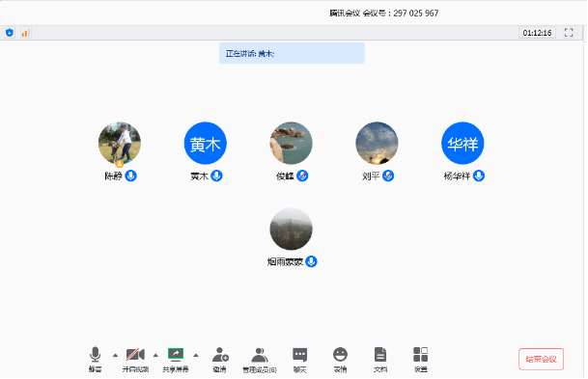This screenshot has width=588, height=379.
Task: Open the manage members panel
Action: 260,359
